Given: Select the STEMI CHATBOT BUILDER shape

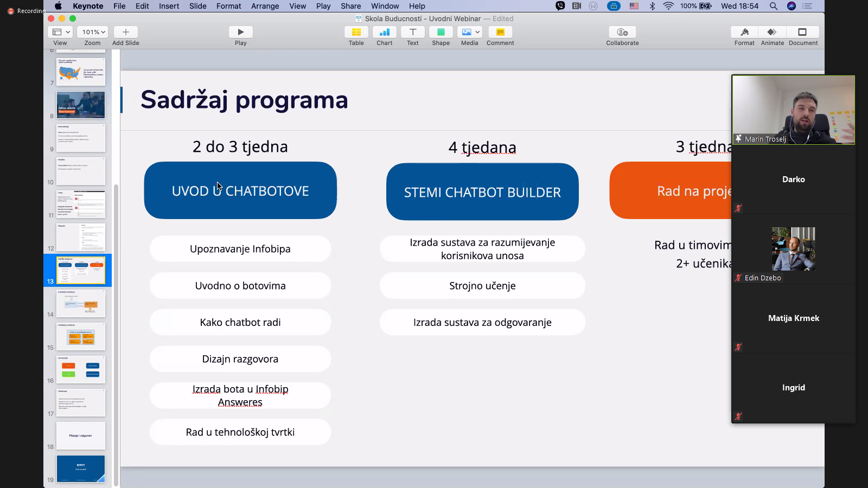Looking at the screenshot, I should (x=482, y=191).
